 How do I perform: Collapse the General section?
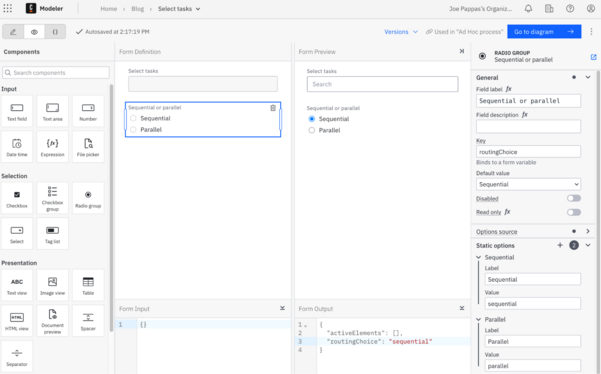(x=588, y=77)
